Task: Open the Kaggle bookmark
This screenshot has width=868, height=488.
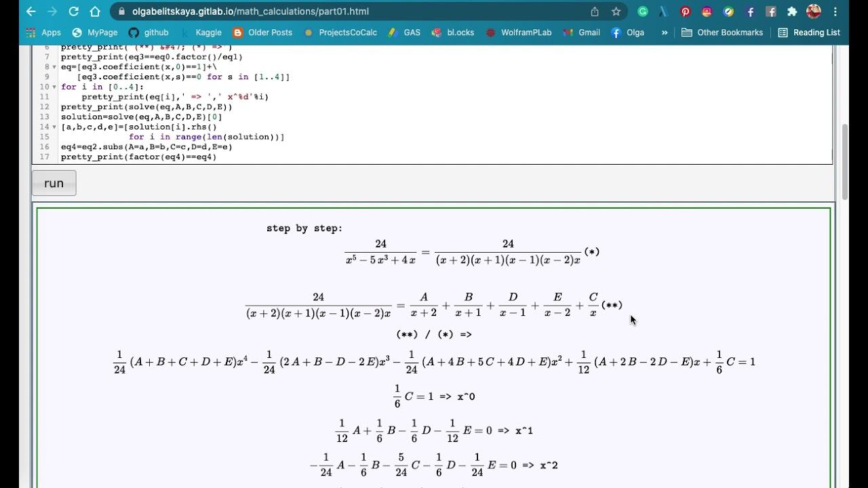Action: click(x=201, y=33)
